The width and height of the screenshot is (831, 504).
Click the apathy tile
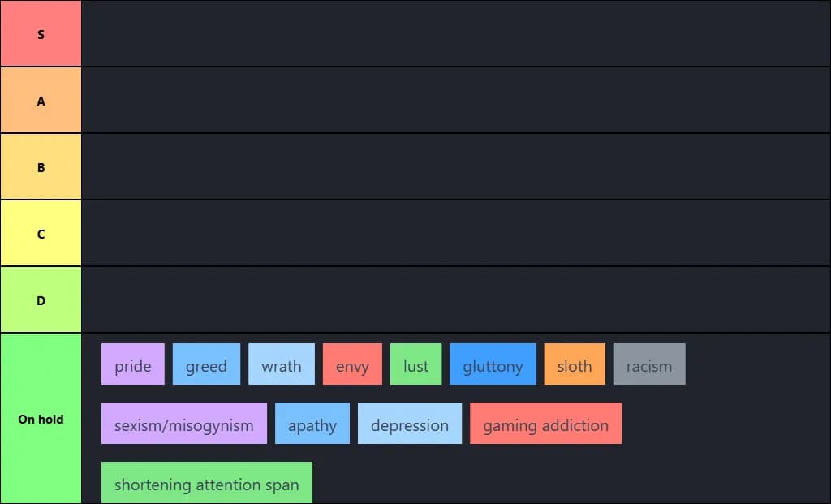(x=312, y=424)
